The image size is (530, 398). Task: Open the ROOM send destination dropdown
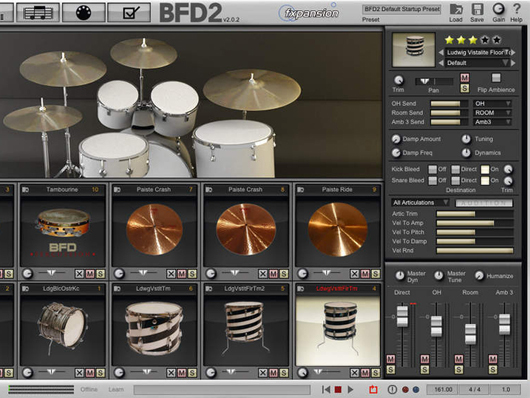click(492, 113)
